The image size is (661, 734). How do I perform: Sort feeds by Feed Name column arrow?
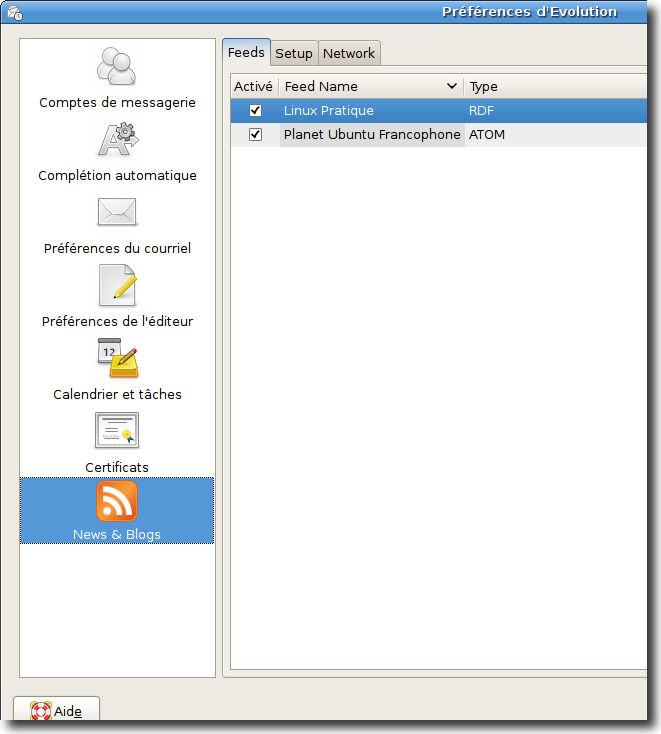coord(452,87)
